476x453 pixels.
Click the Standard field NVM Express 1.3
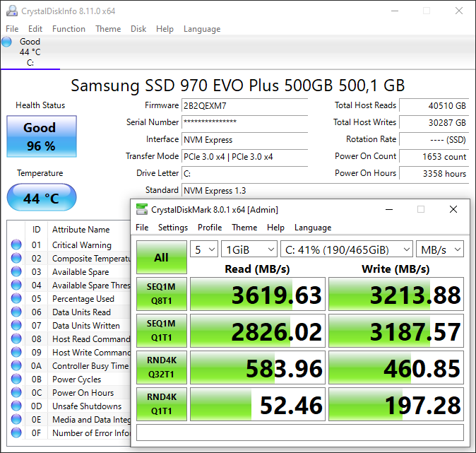click(326, 191)
